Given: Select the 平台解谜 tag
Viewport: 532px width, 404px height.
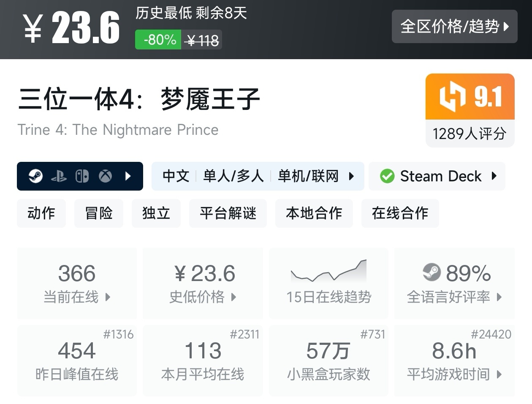Looking at the screenshot, I should (x=228, y=213).
